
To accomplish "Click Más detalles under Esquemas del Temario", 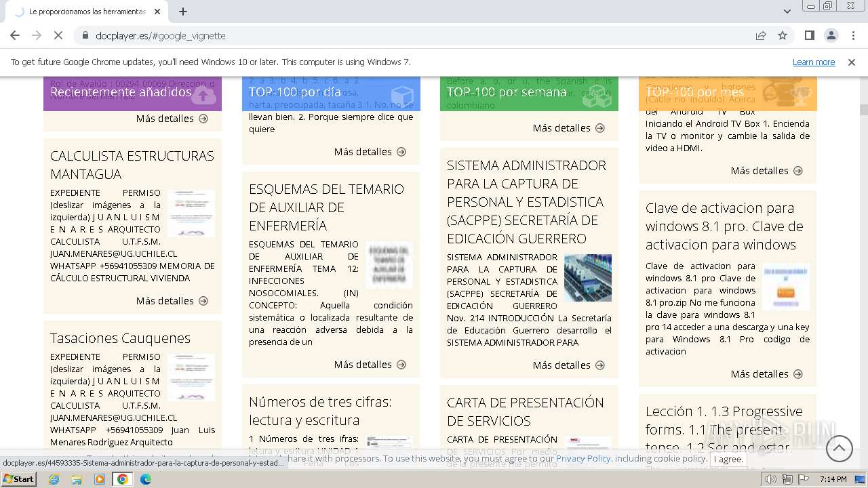I will click(x=370, y=364).
